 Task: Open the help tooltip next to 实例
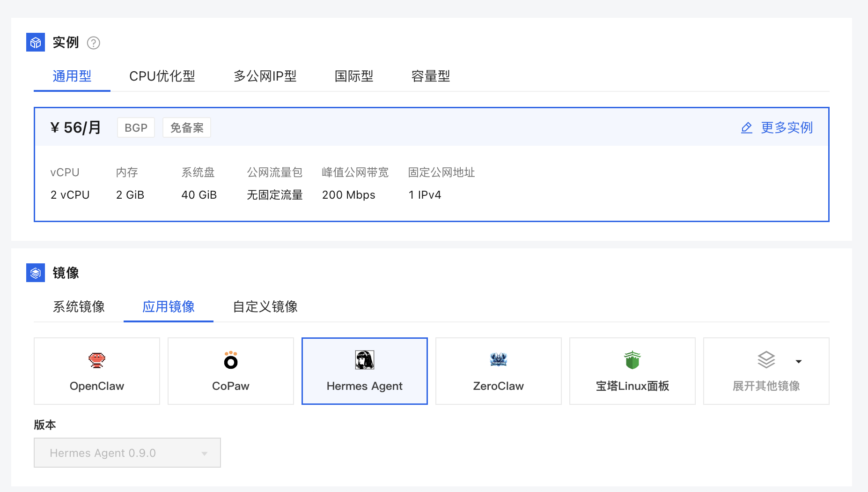coord(94,43)
